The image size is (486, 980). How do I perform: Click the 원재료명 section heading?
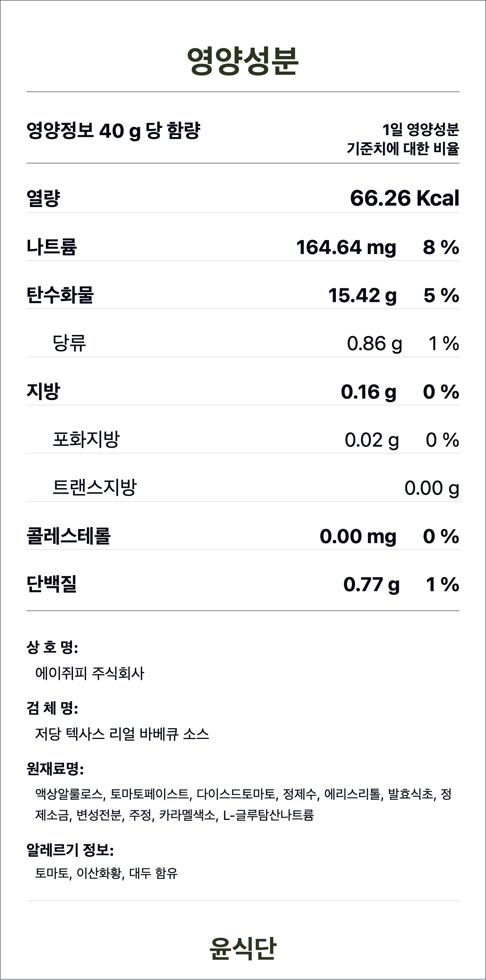point(55,769)
